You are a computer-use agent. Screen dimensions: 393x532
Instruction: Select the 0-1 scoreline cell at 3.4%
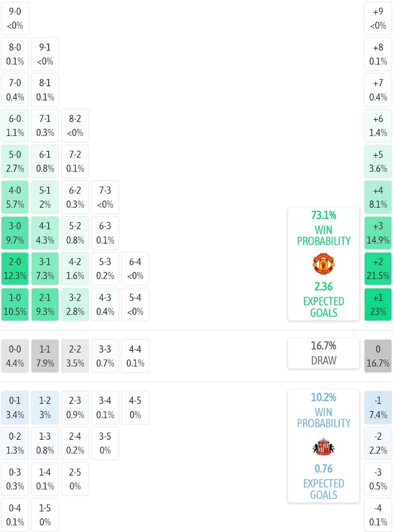pyautogui.click(x=15, y=407)
